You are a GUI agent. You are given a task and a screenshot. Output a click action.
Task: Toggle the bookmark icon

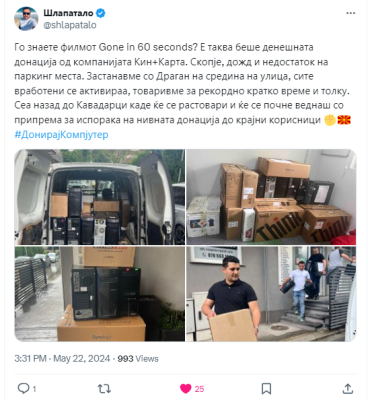266,389
